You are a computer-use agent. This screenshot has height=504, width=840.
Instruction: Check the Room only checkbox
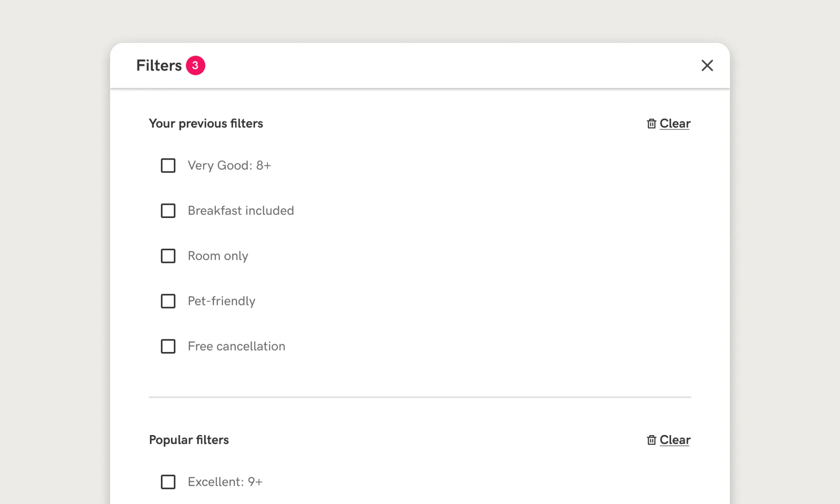click(168, 256)
